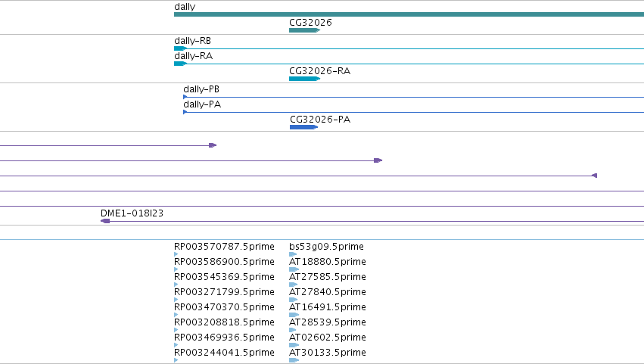Click the AT27585.5prime label

click(328, 277)
